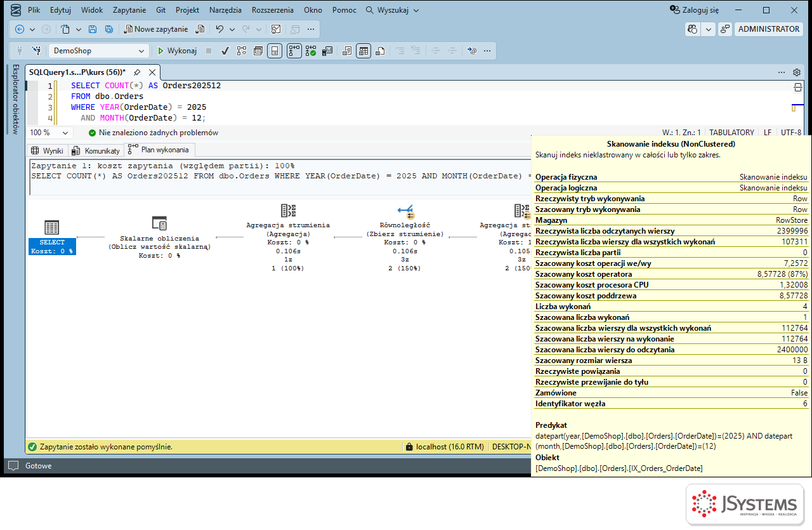Select the Równoległość operator in the plan
This screenshot has height=530, width=812.
tap(405, 237)
